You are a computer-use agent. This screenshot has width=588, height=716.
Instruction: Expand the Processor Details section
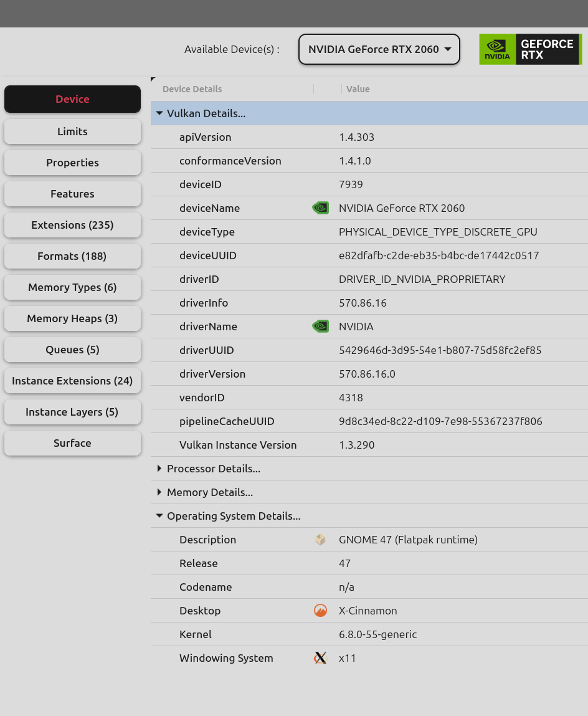tap(159, 469)
